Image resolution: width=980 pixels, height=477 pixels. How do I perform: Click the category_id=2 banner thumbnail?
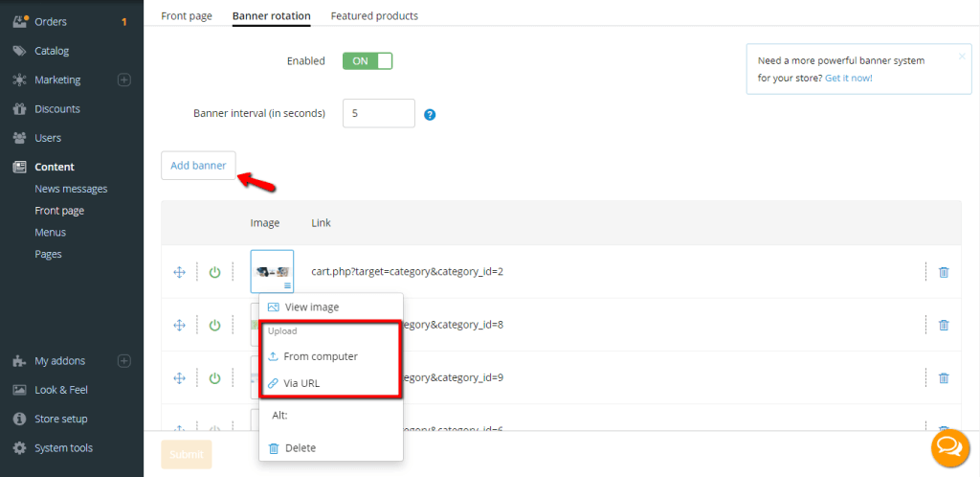pyautogui.click(x=272, y=271)
